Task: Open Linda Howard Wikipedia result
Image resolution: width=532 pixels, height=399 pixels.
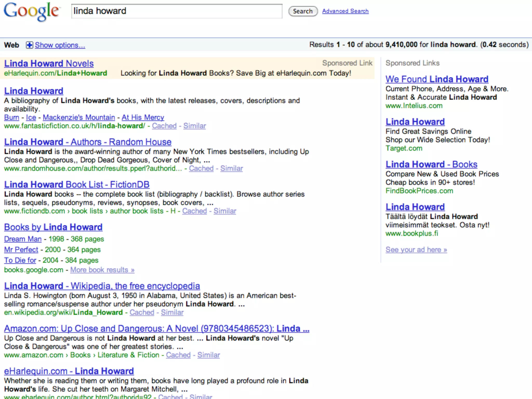Action: point(102,286)
